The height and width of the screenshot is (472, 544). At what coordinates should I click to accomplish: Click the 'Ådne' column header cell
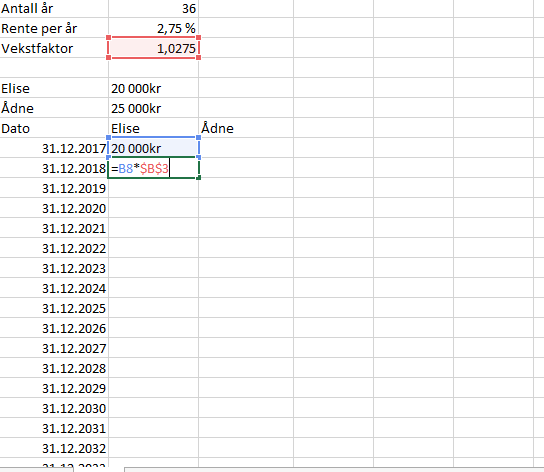(246, 128)
